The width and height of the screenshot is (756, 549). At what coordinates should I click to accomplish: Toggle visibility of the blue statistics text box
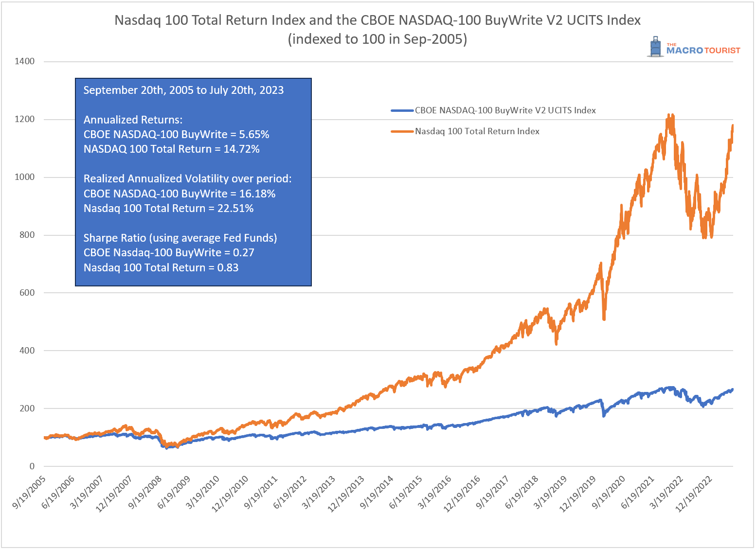coord(193,181)
